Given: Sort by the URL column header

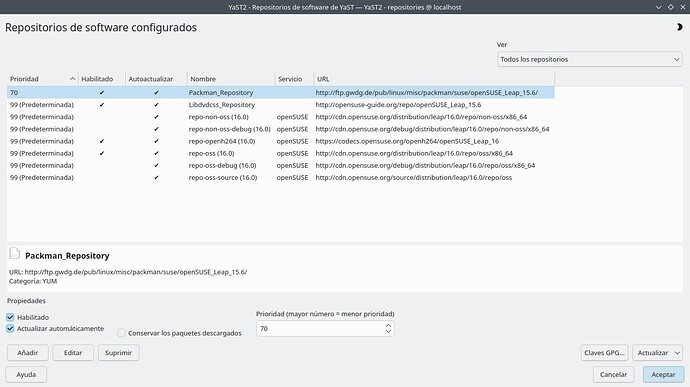Looking at the screenshot, I should pos(434,79).
